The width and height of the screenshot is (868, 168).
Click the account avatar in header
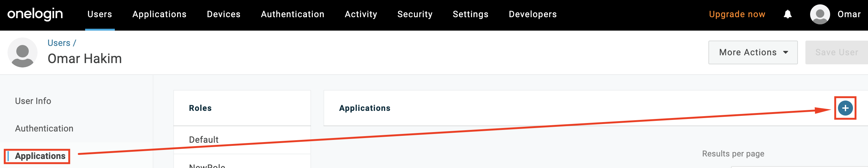(x=819, y=14)
